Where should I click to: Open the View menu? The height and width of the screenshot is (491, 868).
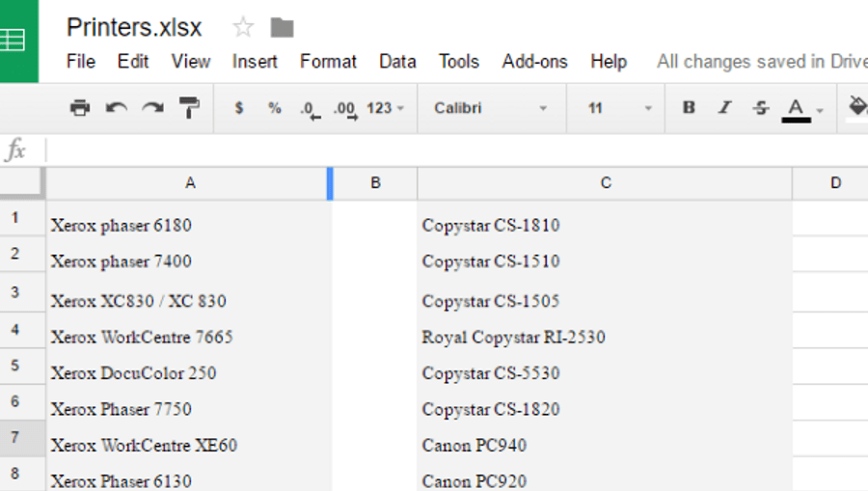coord(190,62)
